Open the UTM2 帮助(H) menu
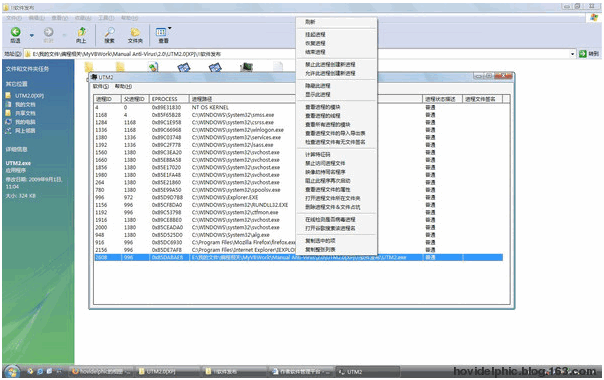This screenshot has width=604, height=380. tap(123, 86)
